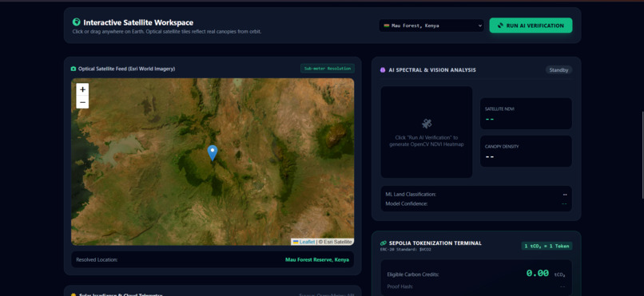Image resolution: width=644 pixels, height=296 pixels.
Task: Zoom out on the satellite map
Action: [x=82, y=102]
